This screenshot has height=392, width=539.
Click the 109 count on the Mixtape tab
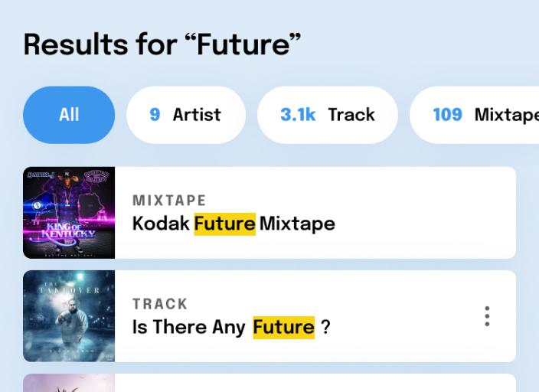point(447,115)
